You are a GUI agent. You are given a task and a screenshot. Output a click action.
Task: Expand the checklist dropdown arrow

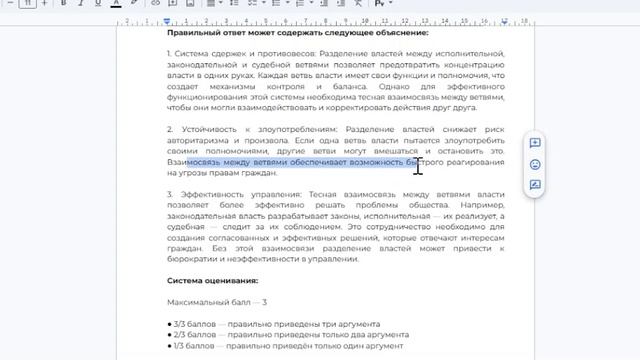coord(263,3)
